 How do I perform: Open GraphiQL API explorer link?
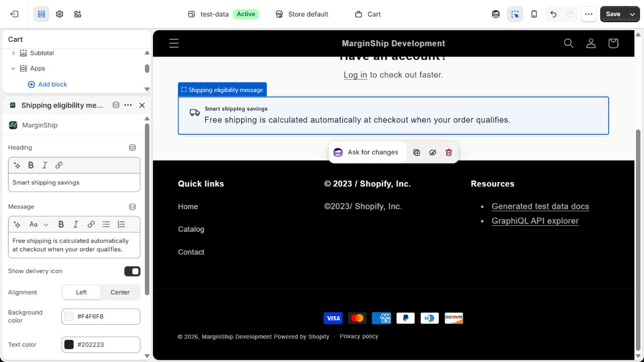tap(535, 221)
